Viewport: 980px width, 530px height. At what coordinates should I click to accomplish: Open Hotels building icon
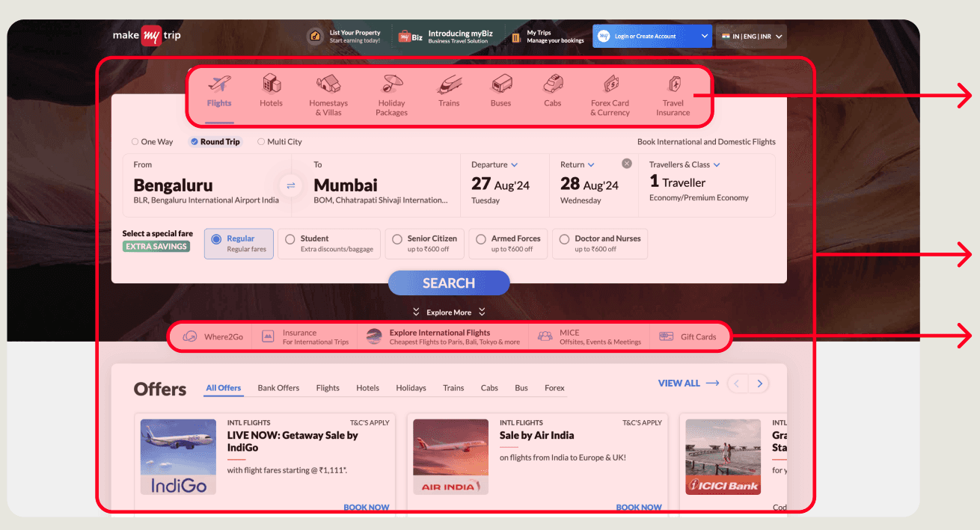[272, 83]
